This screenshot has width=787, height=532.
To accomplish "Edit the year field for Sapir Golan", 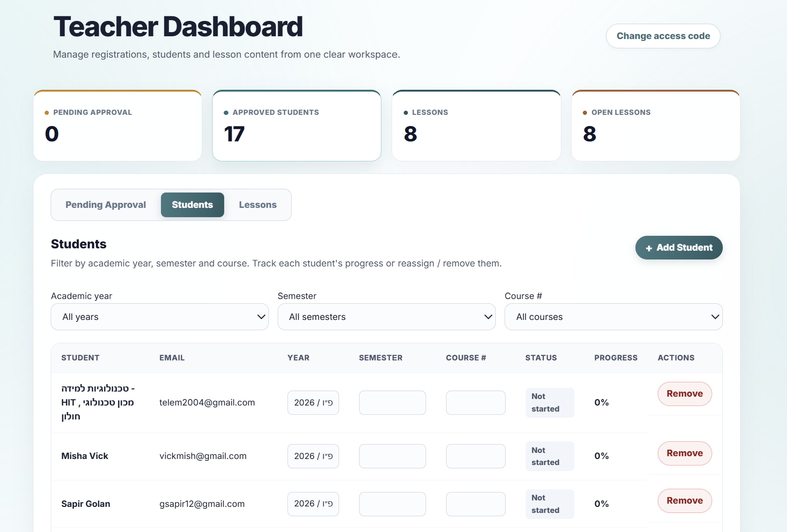I will (313, 504).
